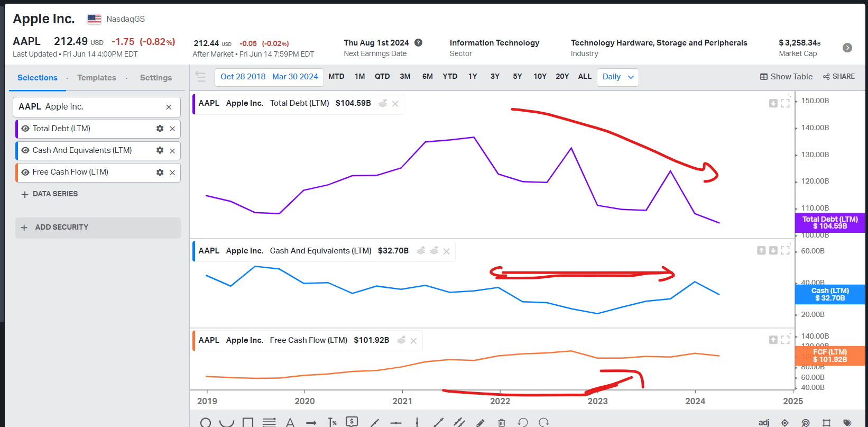Remove Cash And Equivalents series from sidebar
Screen dimensions: 868x427
coord(172,151)
